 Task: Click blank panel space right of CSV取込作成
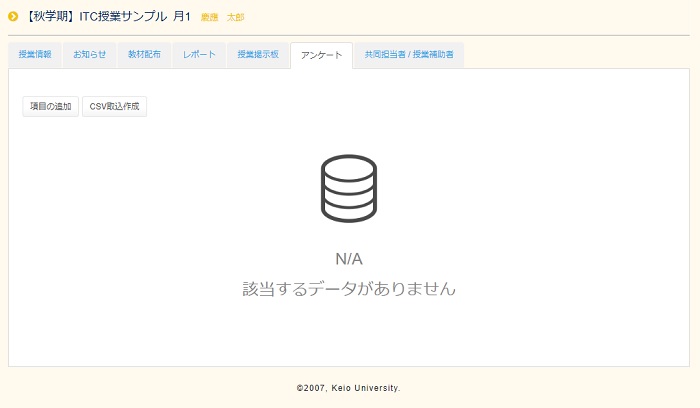400,107
